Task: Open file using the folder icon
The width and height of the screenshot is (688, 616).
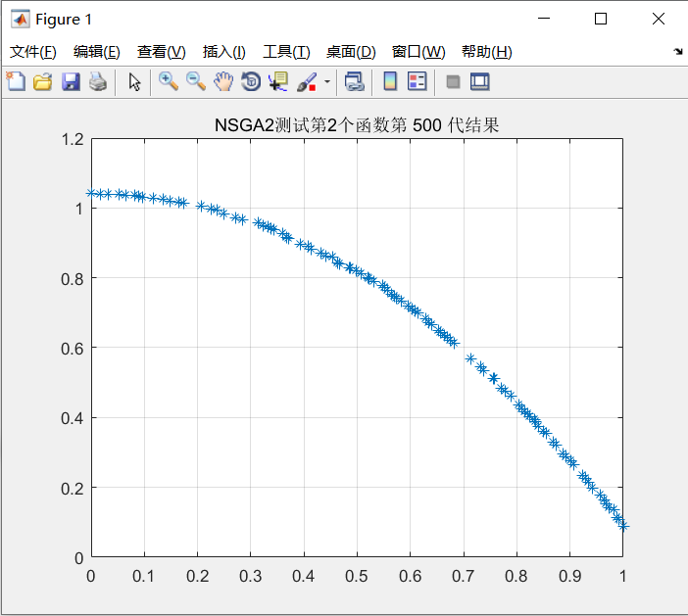Action: tap(43, 81)
